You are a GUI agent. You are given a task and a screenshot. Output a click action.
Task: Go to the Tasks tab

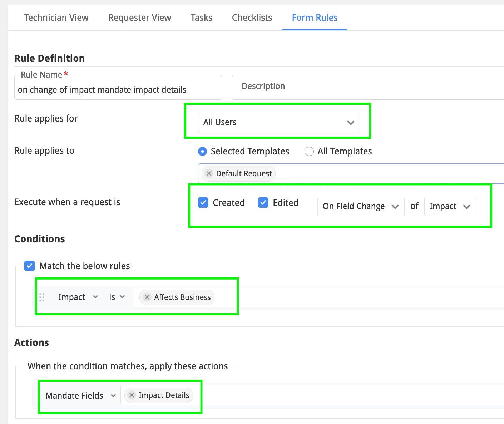point(201,18)
